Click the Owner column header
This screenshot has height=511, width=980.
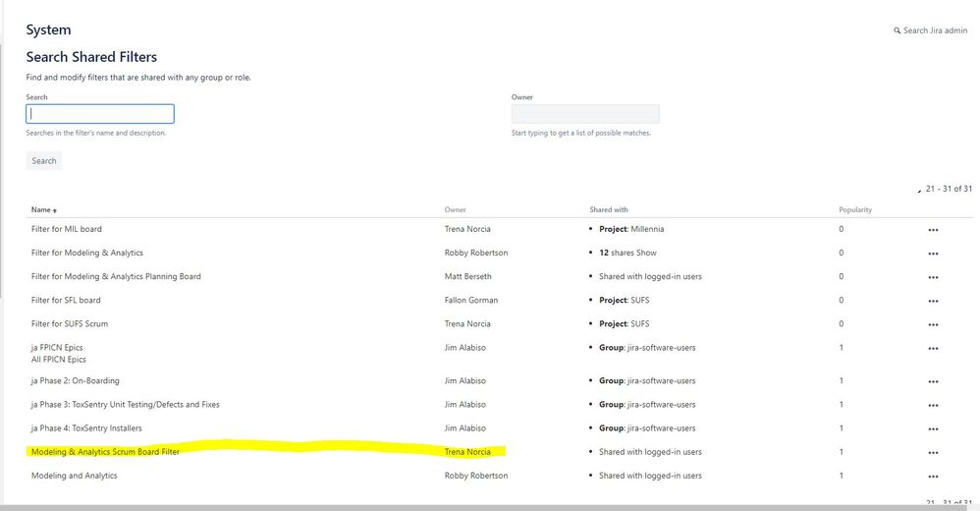coord(455,210)
